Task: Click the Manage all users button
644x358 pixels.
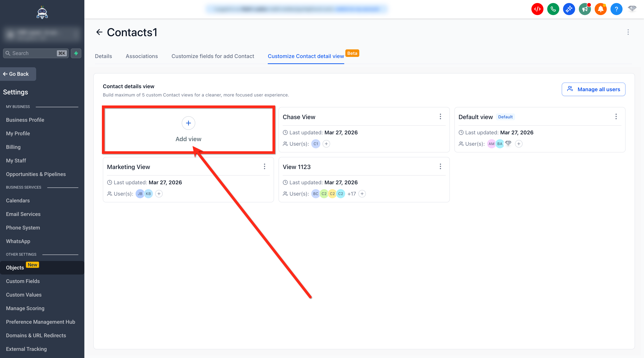Action: tap(593, 89)
